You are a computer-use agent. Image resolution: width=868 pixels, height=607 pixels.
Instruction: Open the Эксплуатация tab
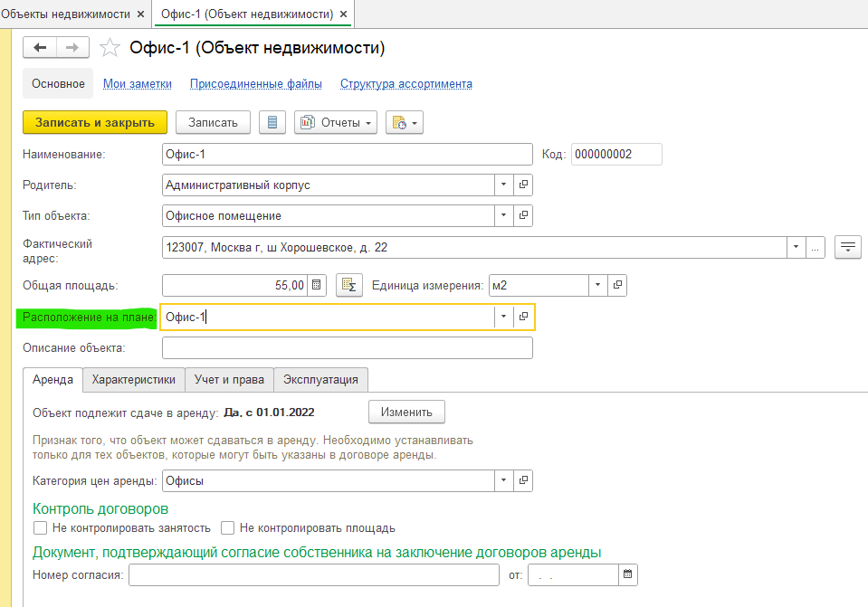(x=320, y=380)
